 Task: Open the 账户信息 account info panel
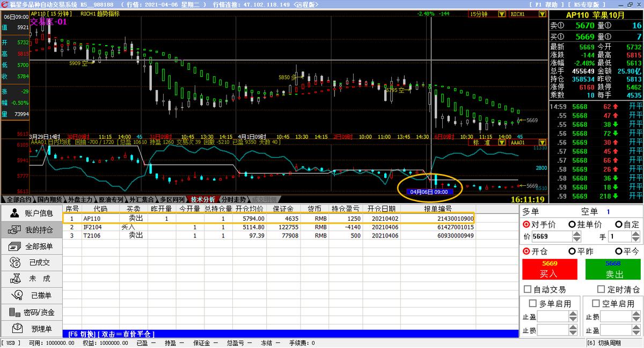coord(31,213)
